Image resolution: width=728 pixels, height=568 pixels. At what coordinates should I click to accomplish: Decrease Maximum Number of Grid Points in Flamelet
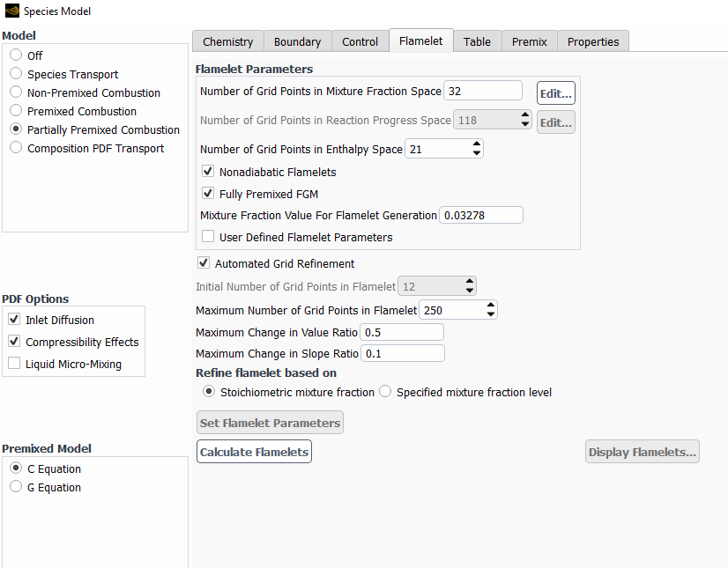(490, 314)
